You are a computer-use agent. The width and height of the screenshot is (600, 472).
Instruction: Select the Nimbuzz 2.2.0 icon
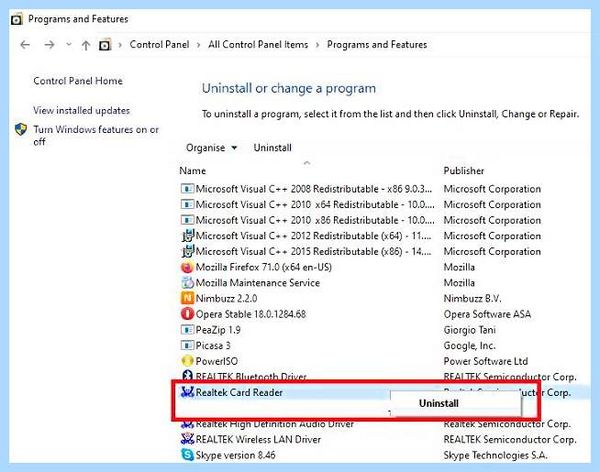click(x=187, y=298)
